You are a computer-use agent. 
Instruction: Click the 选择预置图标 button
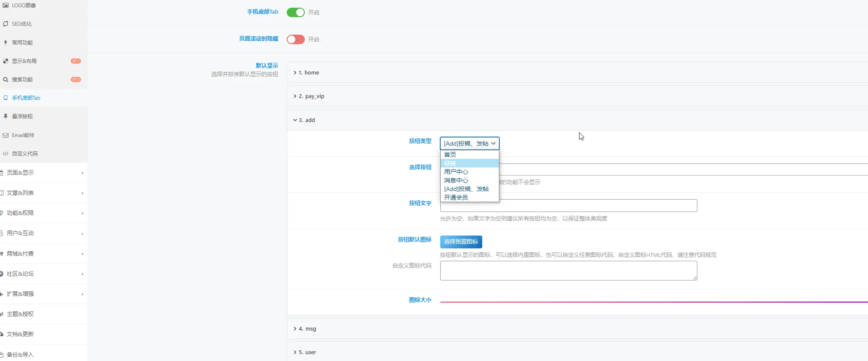tap(461, 242)
